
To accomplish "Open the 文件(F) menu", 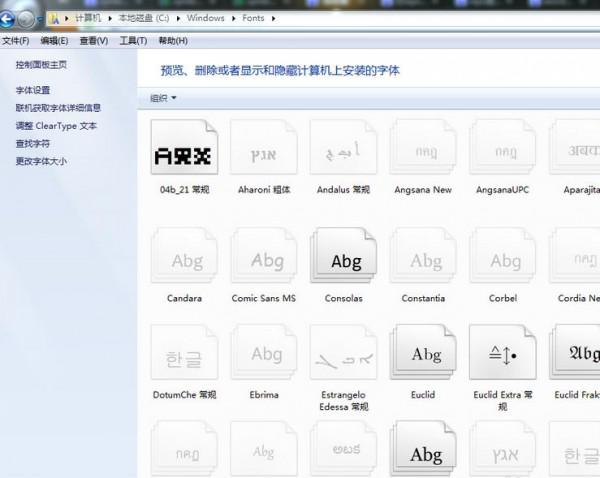I will pyautogui.click(x=15, y=41).
